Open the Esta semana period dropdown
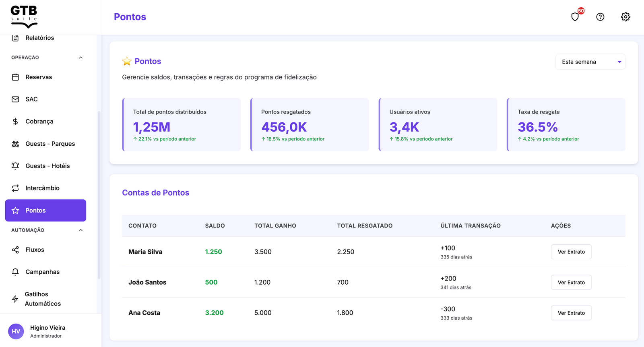The width and height of the screenshot is (644, 347). click(590, 62)
